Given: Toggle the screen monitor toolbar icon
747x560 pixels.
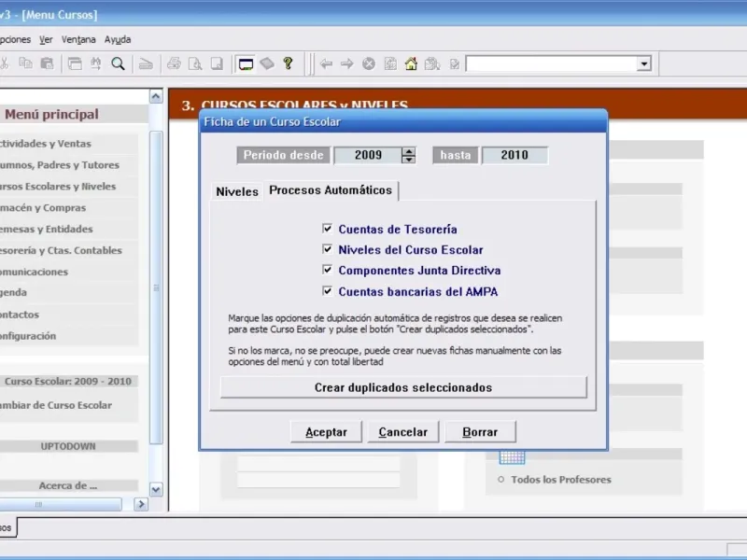Looking at the screenshot, I should 246,63.
